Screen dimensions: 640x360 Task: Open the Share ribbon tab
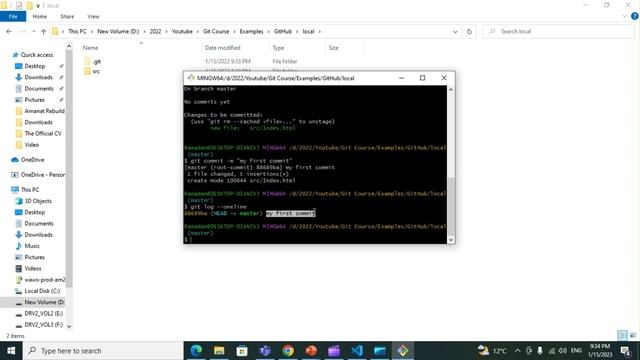pyautogui.click(x=67, y=16)
